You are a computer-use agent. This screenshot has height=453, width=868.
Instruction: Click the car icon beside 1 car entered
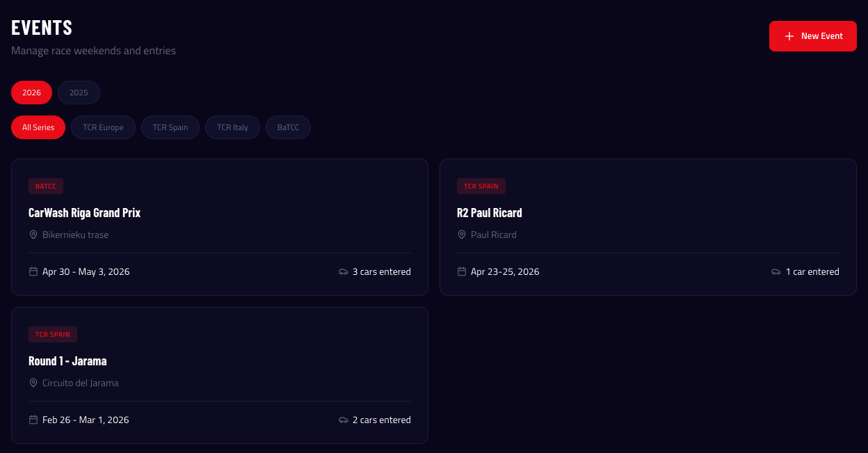[776, 271]
